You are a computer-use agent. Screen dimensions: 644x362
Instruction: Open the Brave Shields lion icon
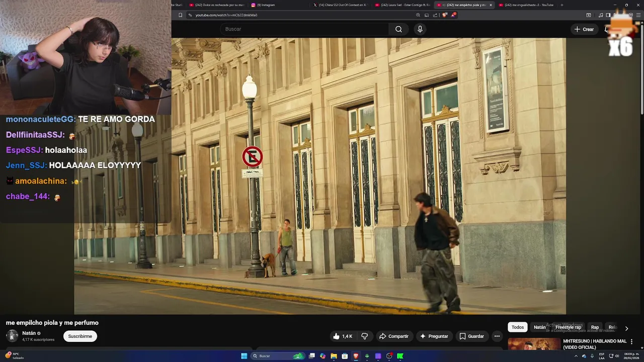click(444, 15)
